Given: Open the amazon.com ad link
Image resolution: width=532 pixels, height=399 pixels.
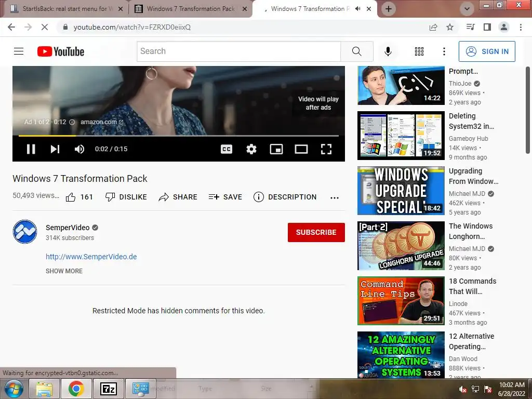Looking at the screenshot, I should 102,122.
